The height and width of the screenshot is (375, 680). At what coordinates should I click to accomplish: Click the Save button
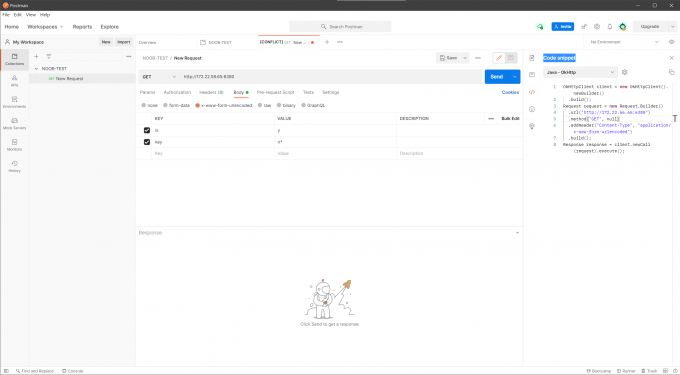(448, 58)
